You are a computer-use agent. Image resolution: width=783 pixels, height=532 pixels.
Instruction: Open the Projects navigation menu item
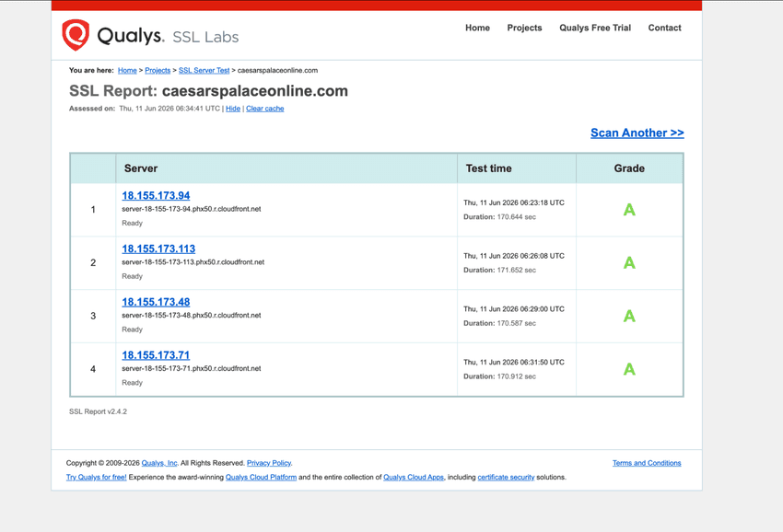point(524,28)
